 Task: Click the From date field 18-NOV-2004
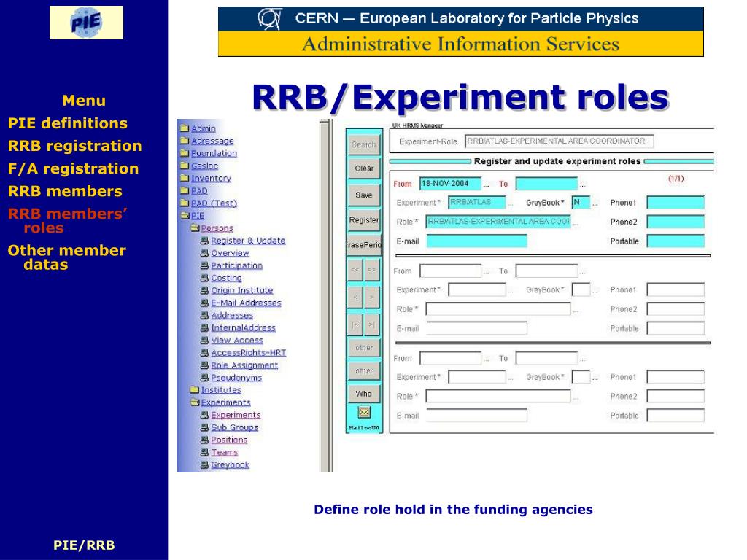[x=450, y=183]
